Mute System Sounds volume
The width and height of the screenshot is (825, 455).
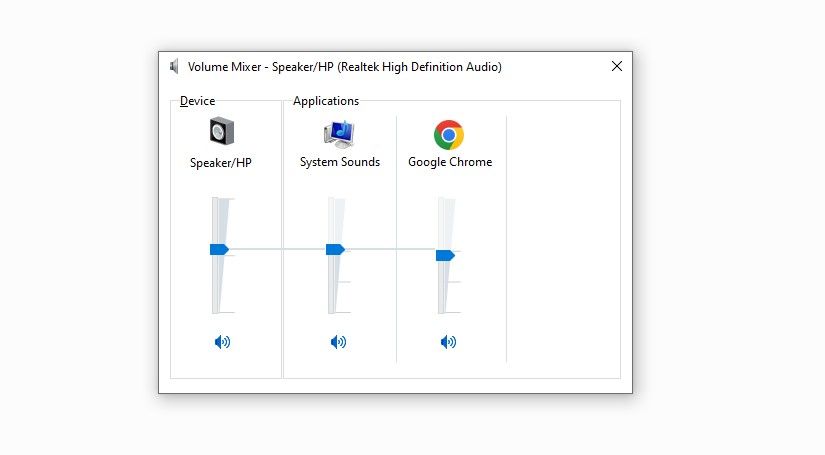coord(338,342)
